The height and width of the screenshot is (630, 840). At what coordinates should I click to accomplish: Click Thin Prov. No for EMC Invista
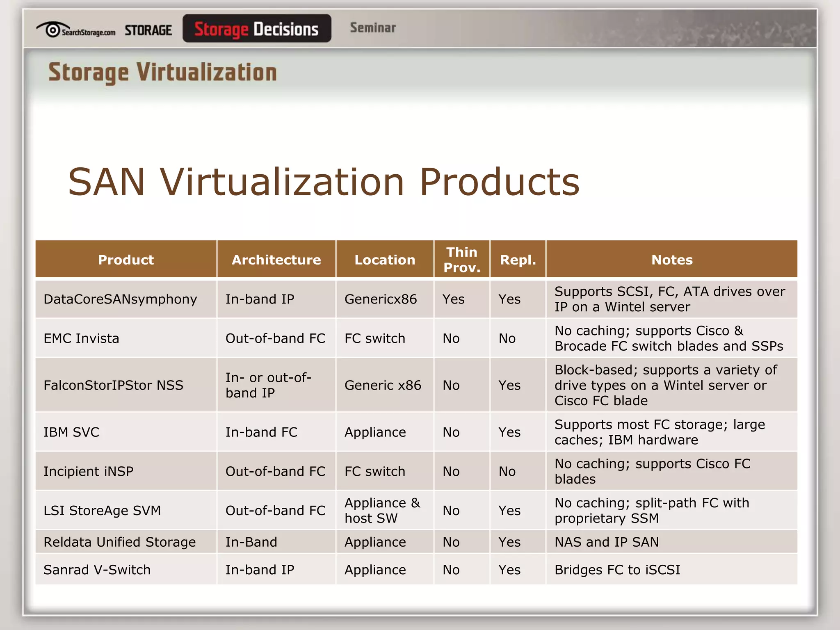pos(462,338)
